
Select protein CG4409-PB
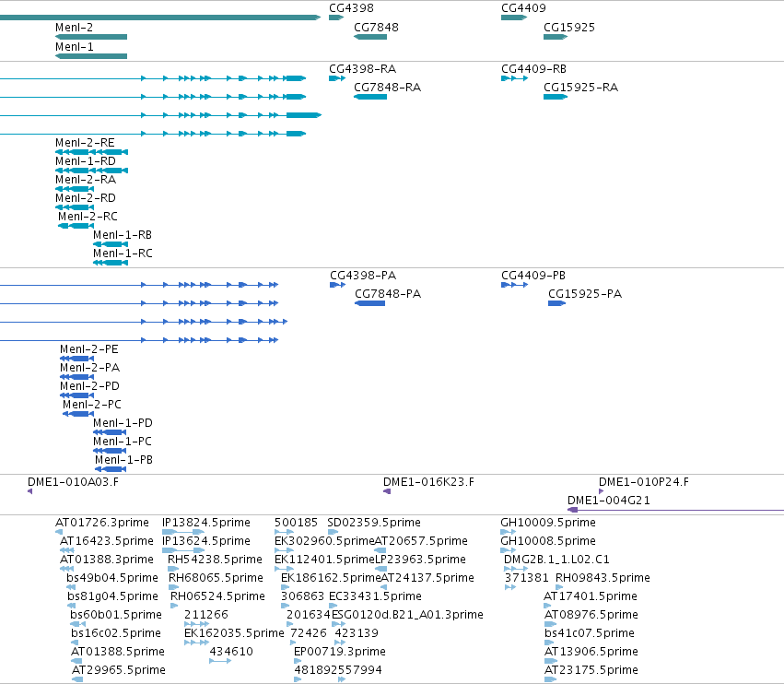click(514, 285)
